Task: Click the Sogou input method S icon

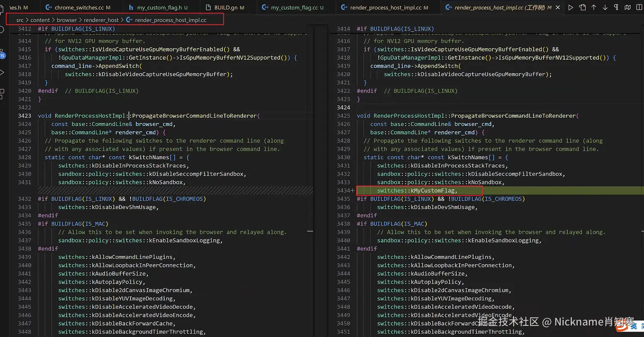Action: tap(622, 326)
